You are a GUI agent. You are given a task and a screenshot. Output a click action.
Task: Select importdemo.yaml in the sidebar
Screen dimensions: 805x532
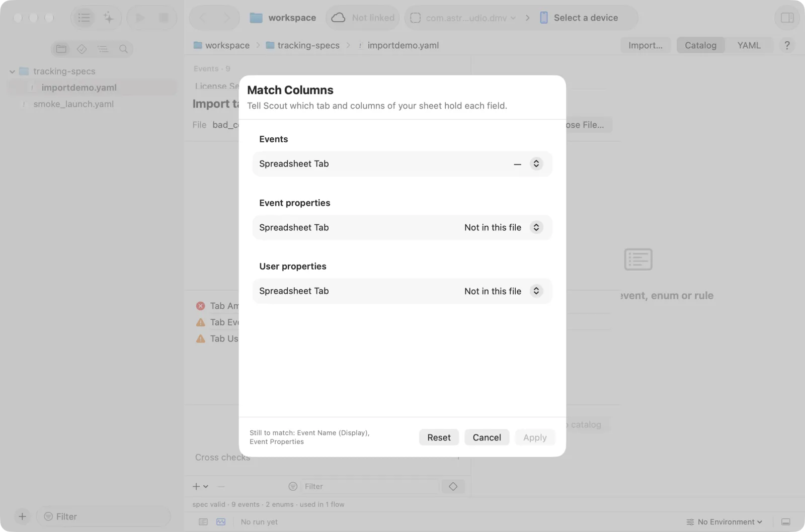click(93, 87)
